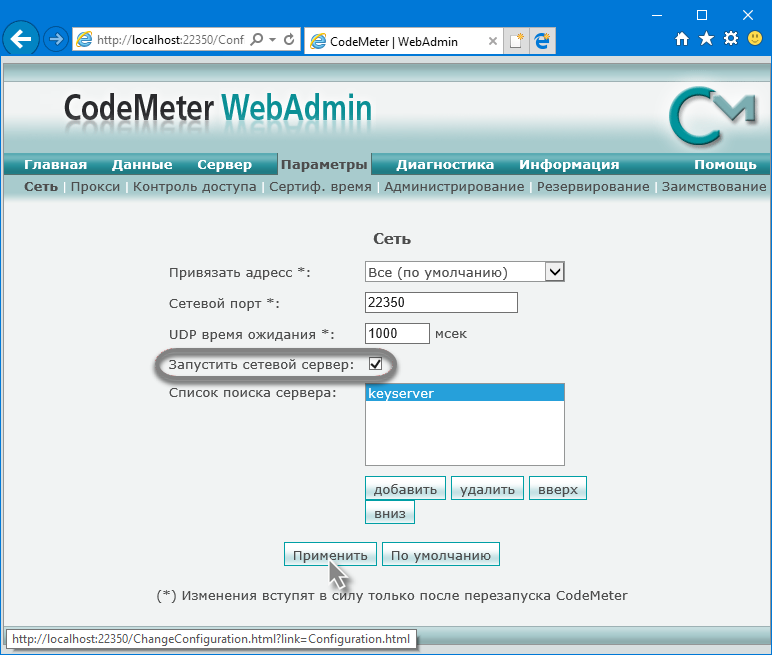Click the browser Back arrow button
Screen dimensions: 772x655
click(21, 39)
